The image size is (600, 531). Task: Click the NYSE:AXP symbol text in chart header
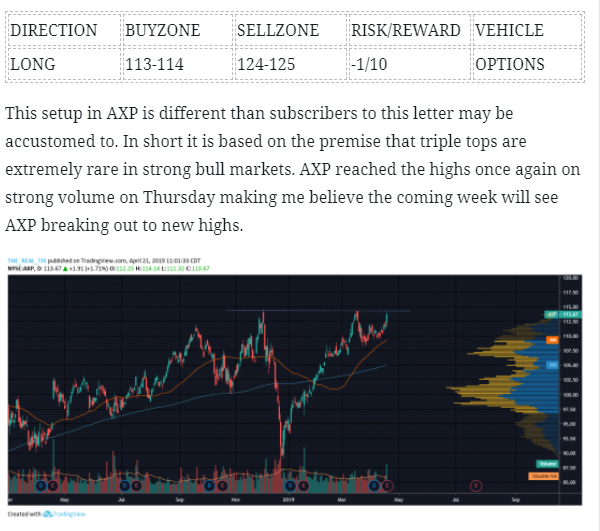[x=21, y=269]
